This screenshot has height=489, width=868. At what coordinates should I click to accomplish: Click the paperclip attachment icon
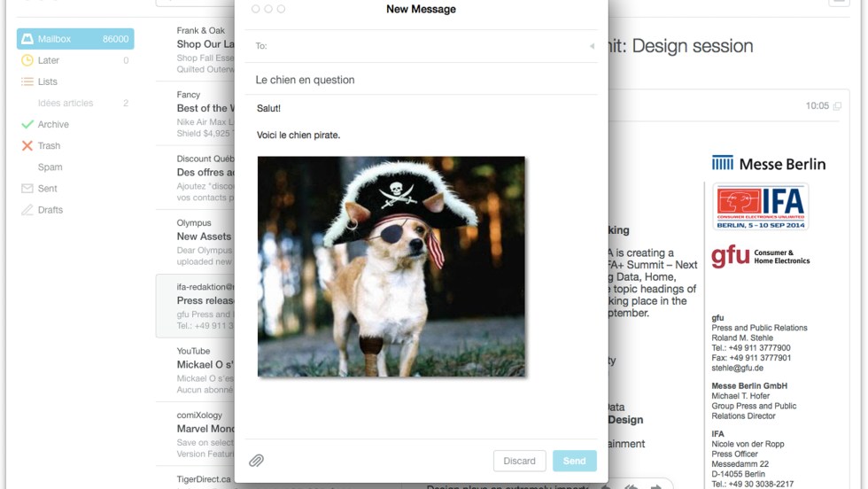(x=256, y=461)
